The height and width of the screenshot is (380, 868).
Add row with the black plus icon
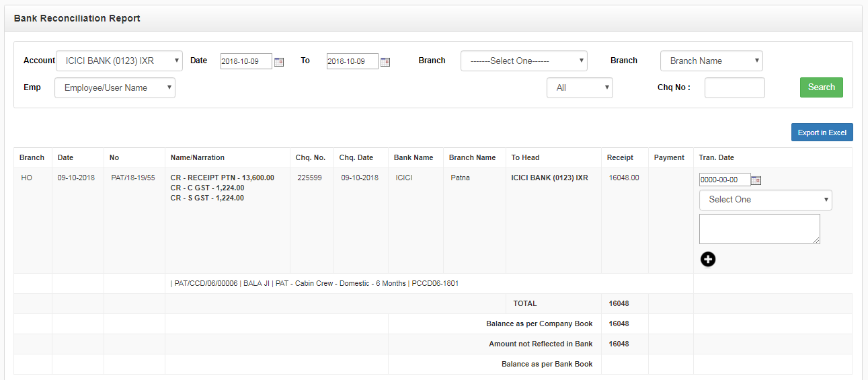[707, 259]
